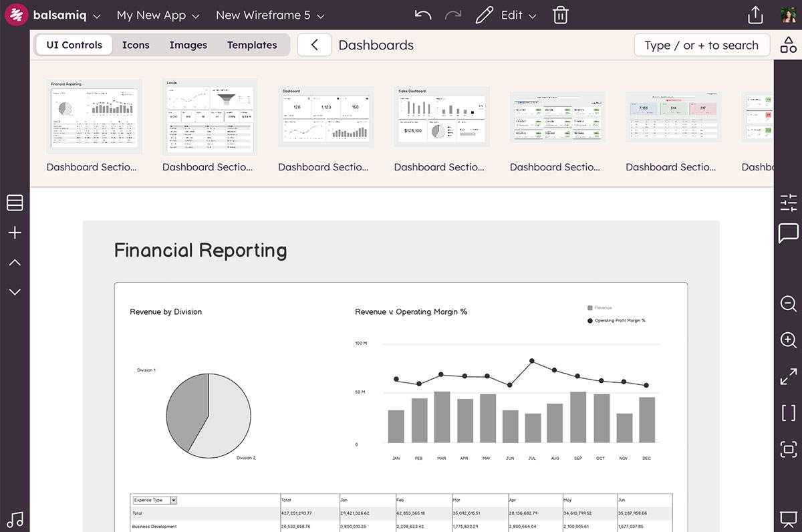Select the first Dashboard Section thumbnail
This screenshot has height=532, width=802.
(94, 115)
